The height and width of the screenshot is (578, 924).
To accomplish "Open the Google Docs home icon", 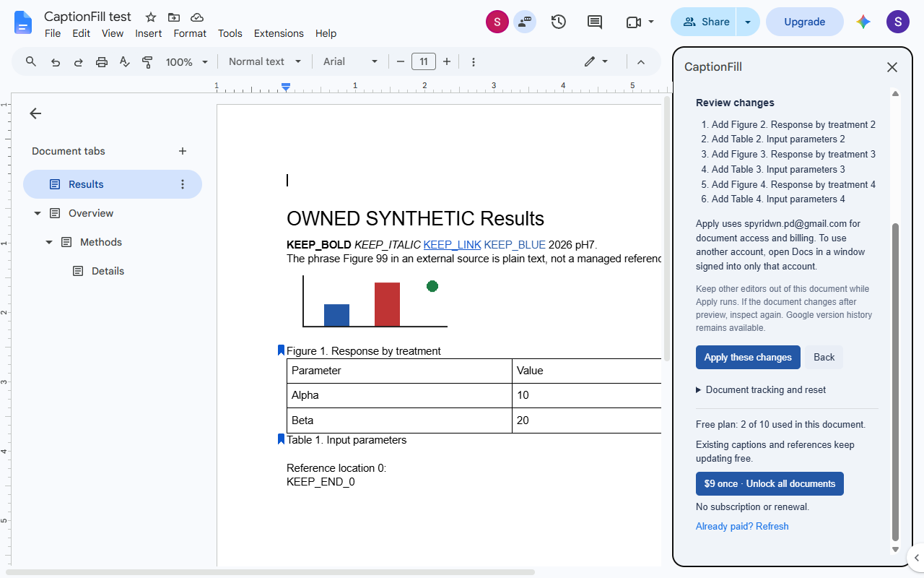I will [x=24, y=22].
